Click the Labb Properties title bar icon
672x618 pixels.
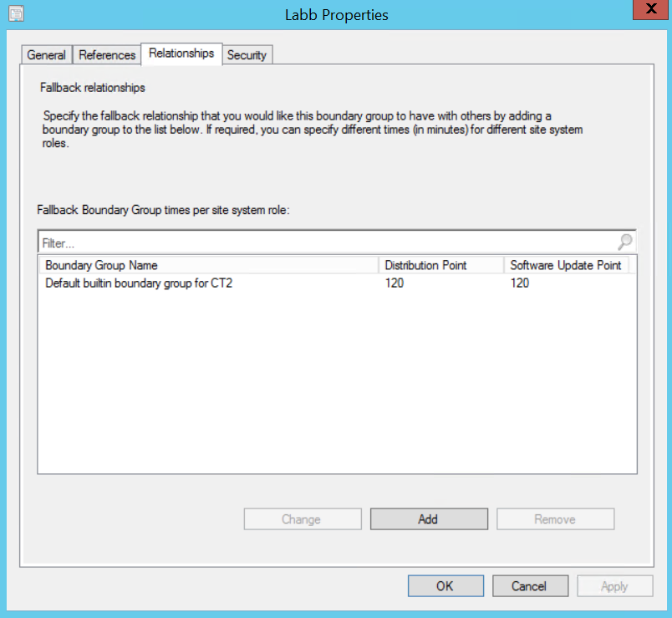tap(16, 14)
